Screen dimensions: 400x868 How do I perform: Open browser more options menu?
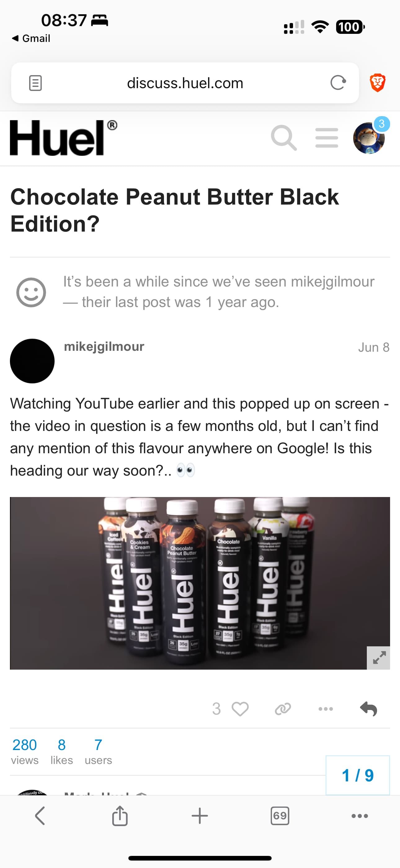(x=360, y=816)
